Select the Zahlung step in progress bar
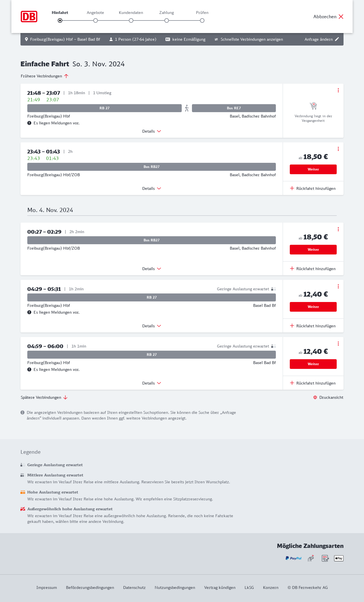The width and height of the screenshot is (364, 602). pyautogui.click(x=167, y=20)
